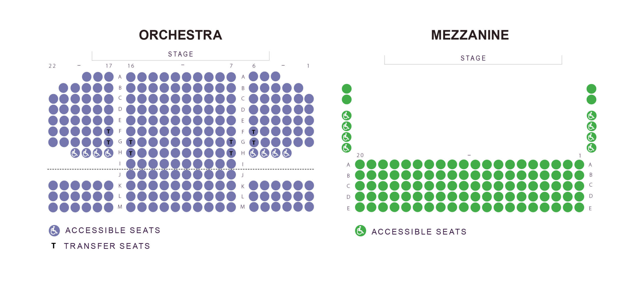Select bottom wheelchair seat on mezzanine right side

click(x=591, y=148)
